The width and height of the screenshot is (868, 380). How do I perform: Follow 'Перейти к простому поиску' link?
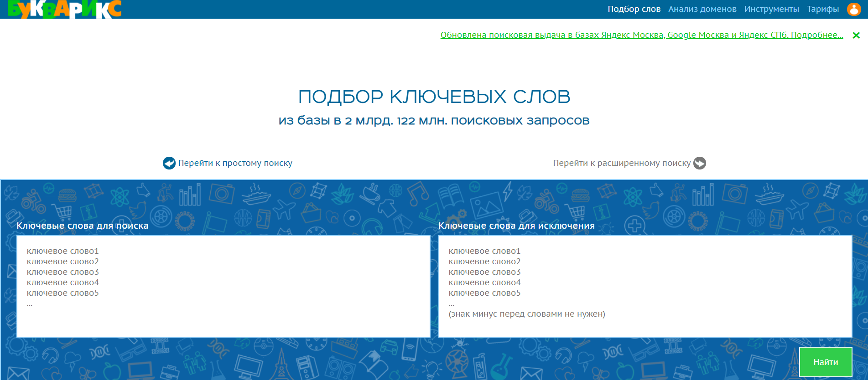(235, 163)
